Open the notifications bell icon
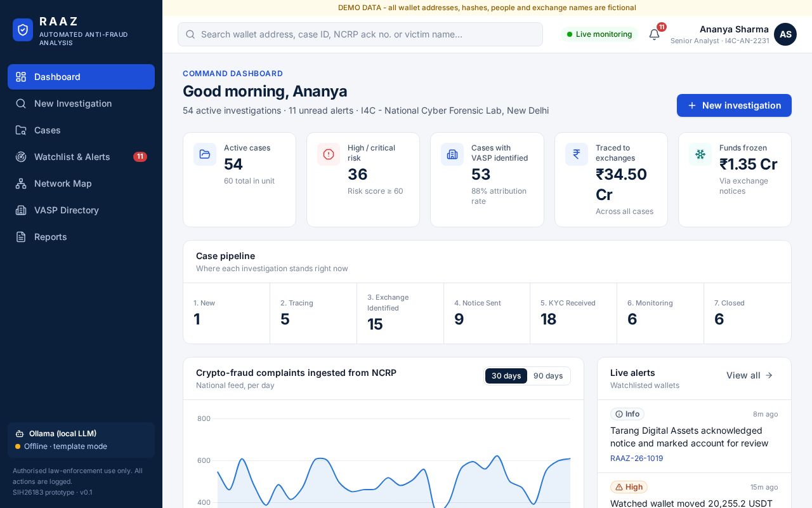This screenshot has width=812, height=508. coord(654,34)
